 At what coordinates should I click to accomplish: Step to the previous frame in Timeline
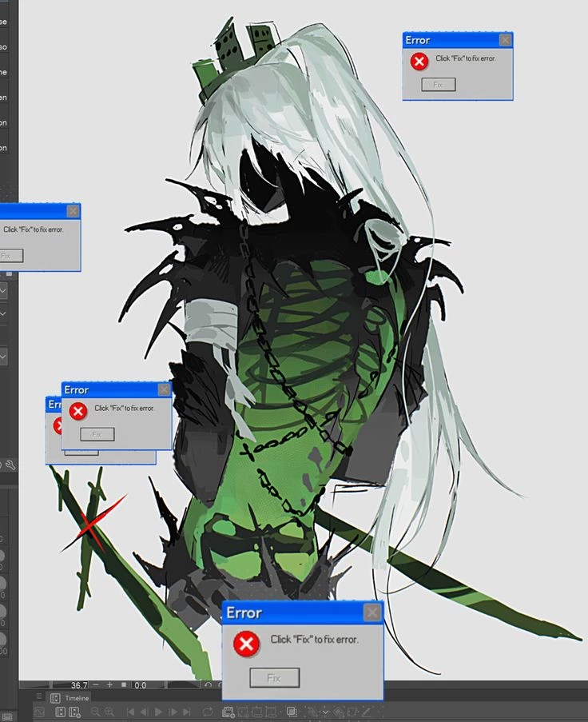[144, 712]
